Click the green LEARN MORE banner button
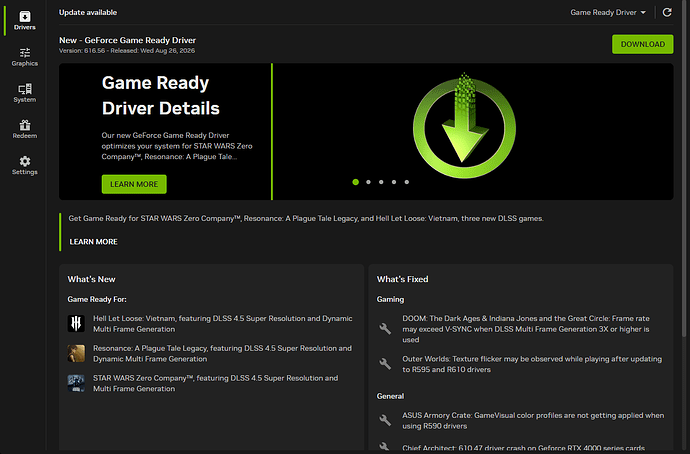Screen dimensions: 690x454 pyautogui.click(x=134, y=184)
